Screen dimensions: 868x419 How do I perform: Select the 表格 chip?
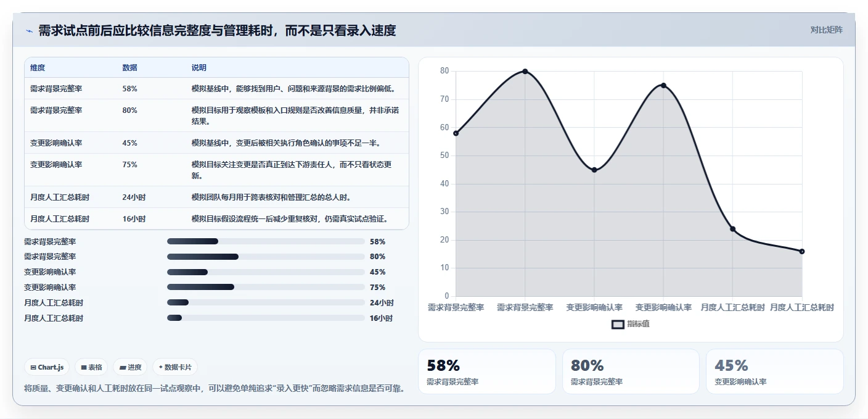click(91, 367)
